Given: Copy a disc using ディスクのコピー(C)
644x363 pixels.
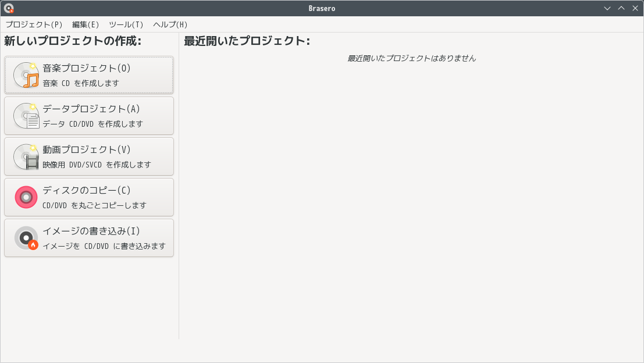Looking at the screenshot, I should point(88,197).
